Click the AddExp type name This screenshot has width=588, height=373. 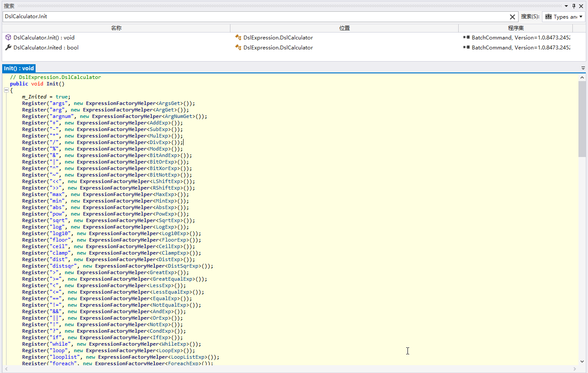click(x=160, y=123)
